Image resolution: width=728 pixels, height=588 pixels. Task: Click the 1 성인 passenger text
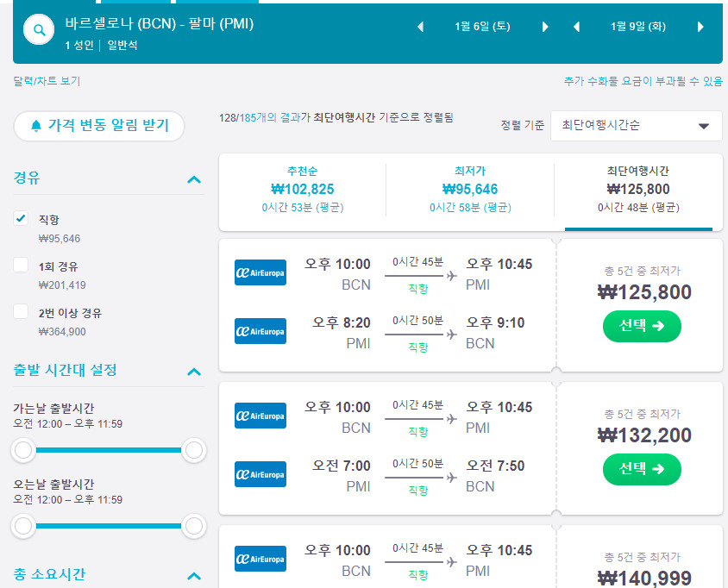79,46
